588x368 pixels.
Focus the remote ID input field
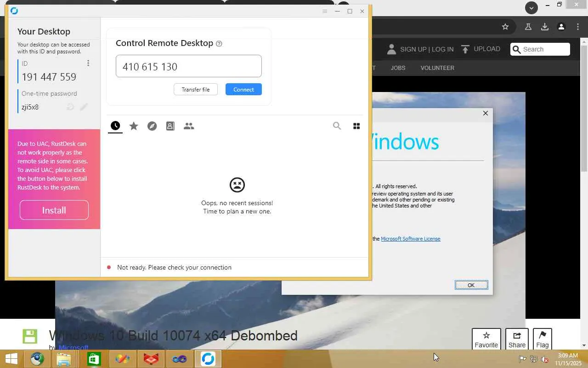tap(189, 66)
